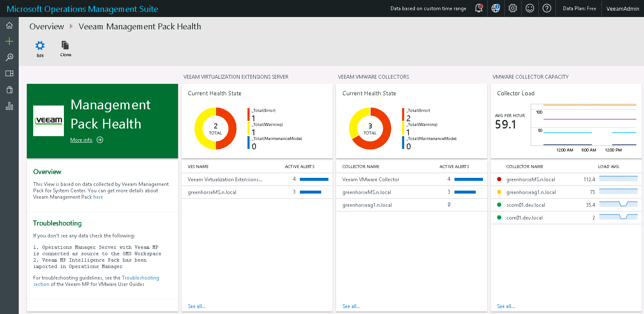Click Data based on custom time range
Image resolution: width=644 pixels, height=314 pixels.
pos(428,9)
